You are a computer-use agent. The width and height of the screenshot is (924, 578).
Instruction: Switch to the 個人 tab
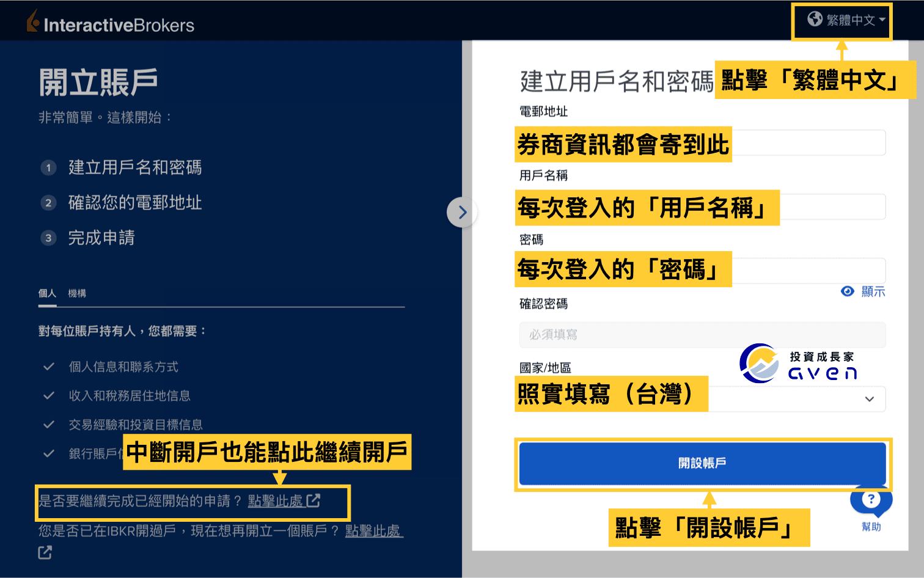coord(46,293)
